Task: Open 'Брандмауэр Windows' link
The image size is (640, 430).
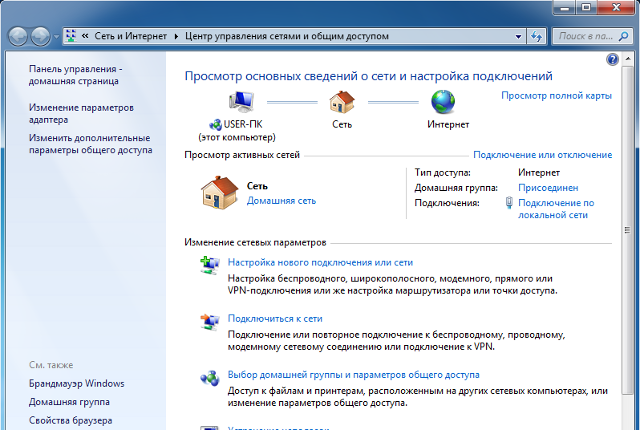Action: point(76,383)
